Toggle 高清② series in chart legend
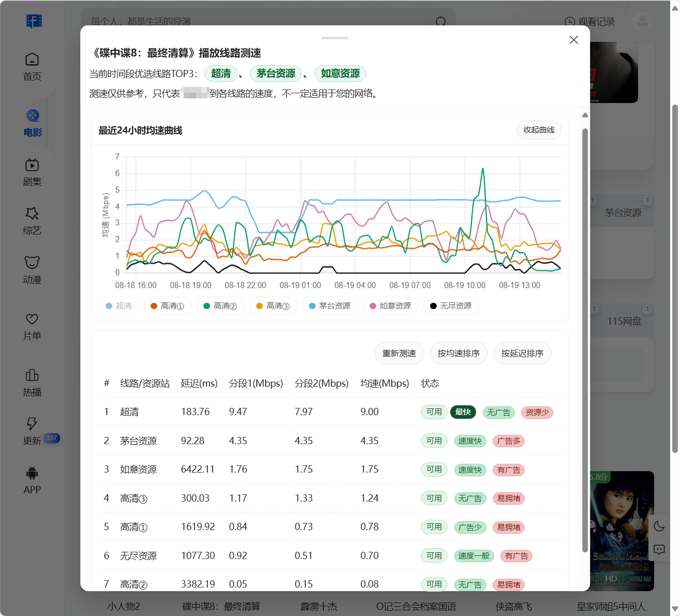 (x=220, y=306)
